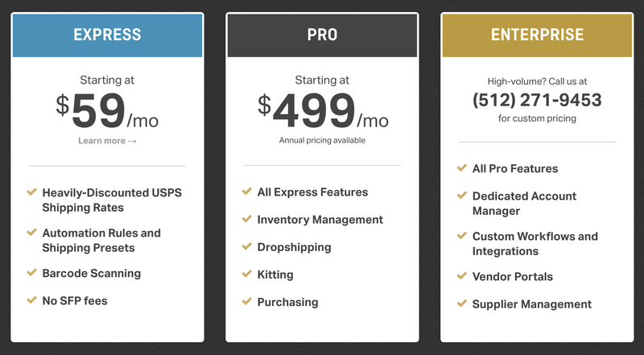Image resolution: width=644 pixels, height=355 pixels.
Task: Click the All Express Features item
Action: point(312,192)
